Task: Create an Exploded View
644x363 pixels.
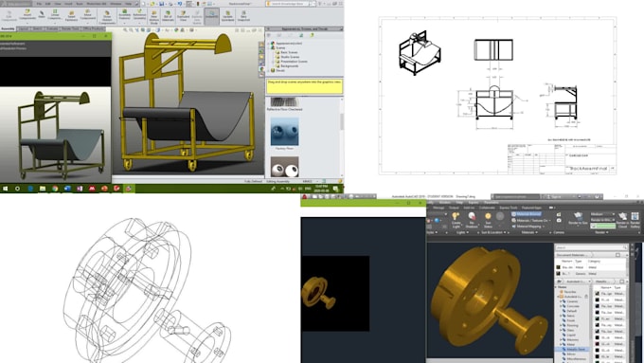Action: tap(183, 16)
